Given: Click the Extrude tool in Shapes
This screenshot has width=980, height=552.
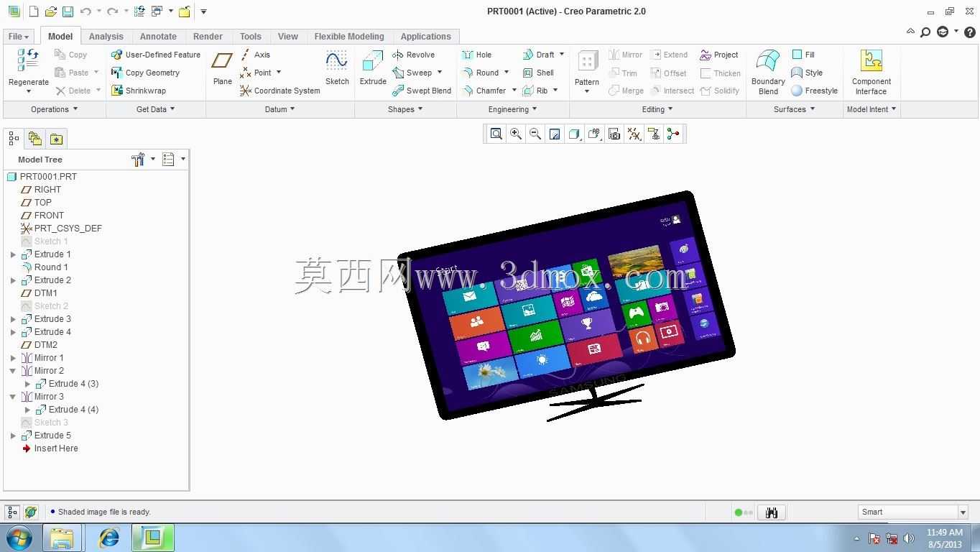Looking at the screenshot, I should (x=373, y=68).
